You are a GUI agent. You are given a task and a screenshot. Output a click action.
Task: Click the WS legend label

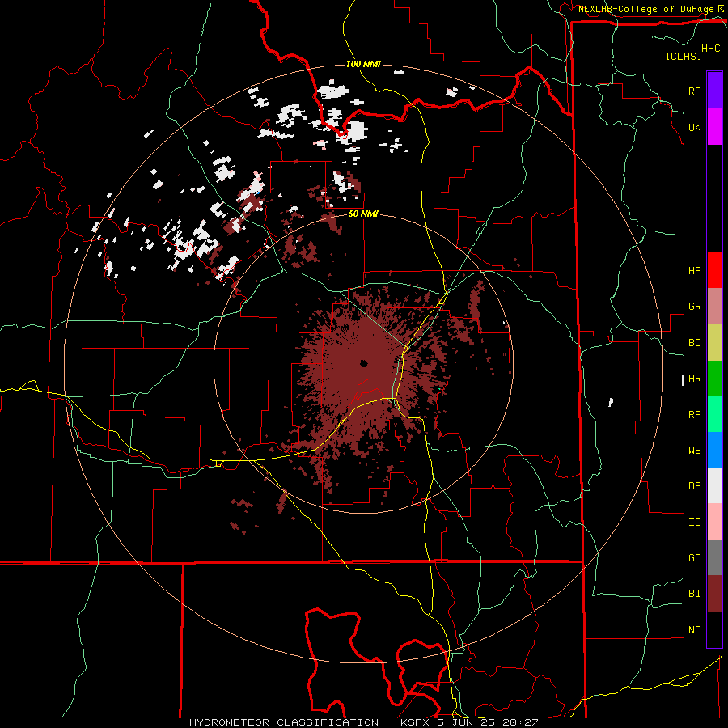(x=694, y=451)
